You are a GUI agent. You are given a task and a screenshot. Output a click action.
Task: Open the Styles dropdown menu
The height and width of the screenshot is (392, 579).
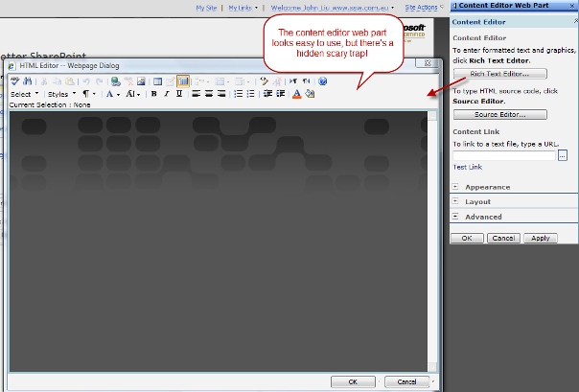pyautogui.click(x=60, y=94)
